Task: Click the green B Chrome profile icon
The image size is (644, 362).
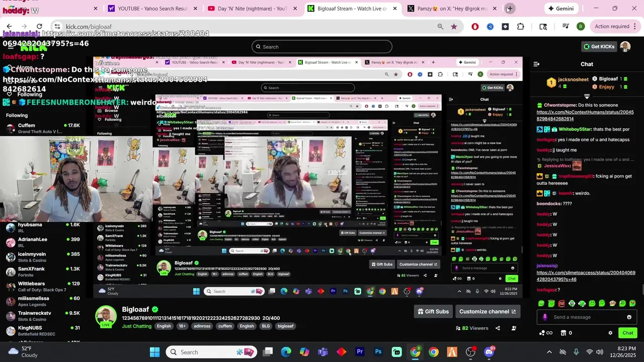Action: click(581, 27)
